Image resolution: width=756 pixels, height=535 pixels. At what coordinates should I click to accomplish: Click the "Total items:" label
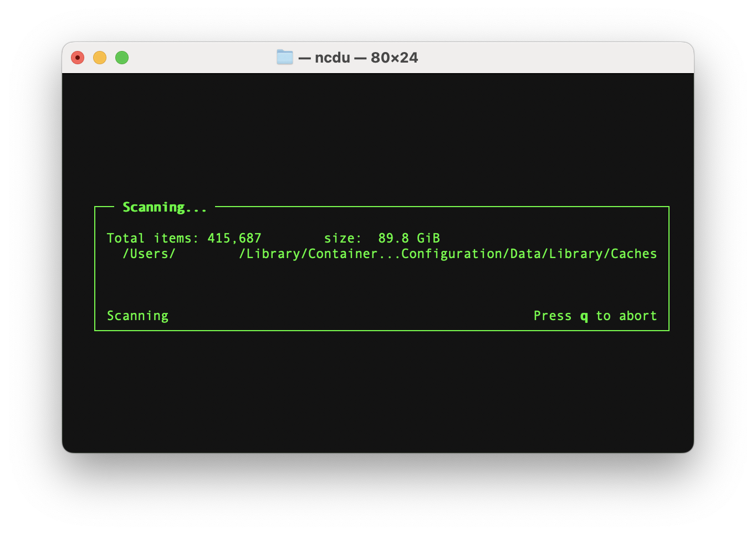coord(152,238)
